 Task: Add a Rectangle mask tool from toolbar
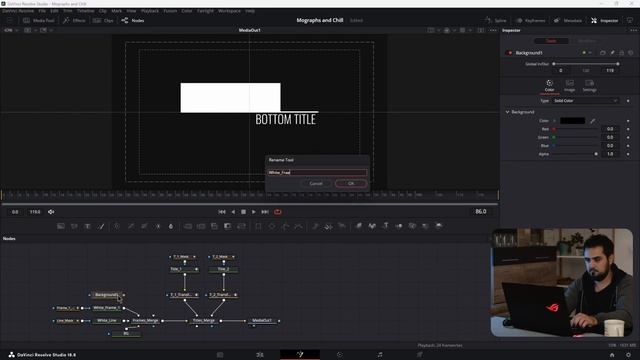pyautogui.click(x=258, y=226)
